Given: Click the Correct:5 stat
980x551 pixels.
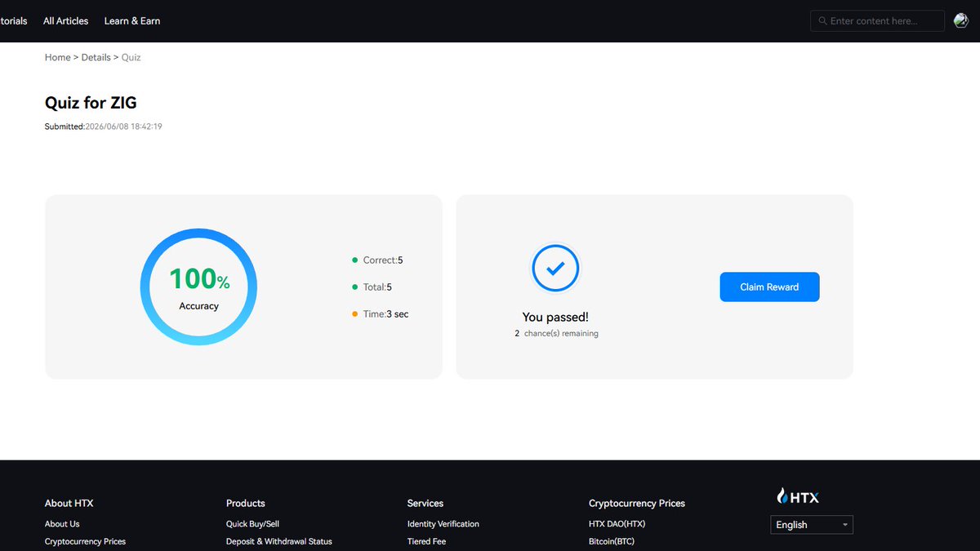Looking at the screenshot, I should pyautogui.click(x=377, y=260).
